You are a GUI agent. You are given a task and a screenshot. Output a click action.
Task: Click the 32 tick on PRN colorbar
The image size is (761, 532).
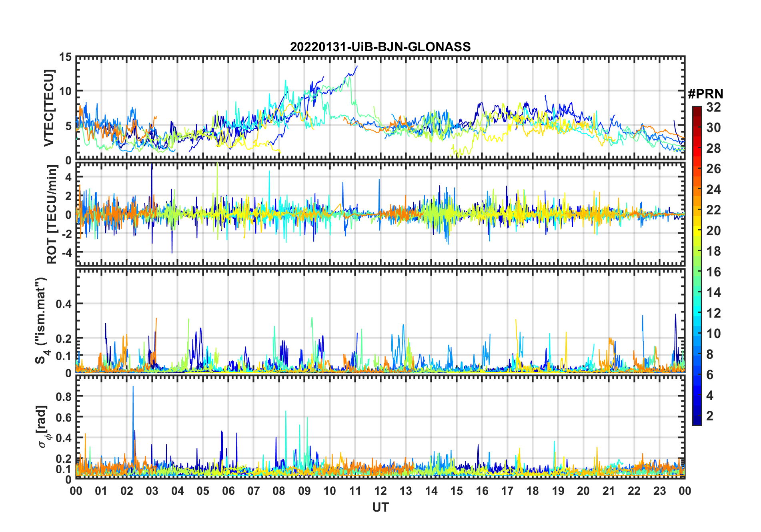coord(713,107)
